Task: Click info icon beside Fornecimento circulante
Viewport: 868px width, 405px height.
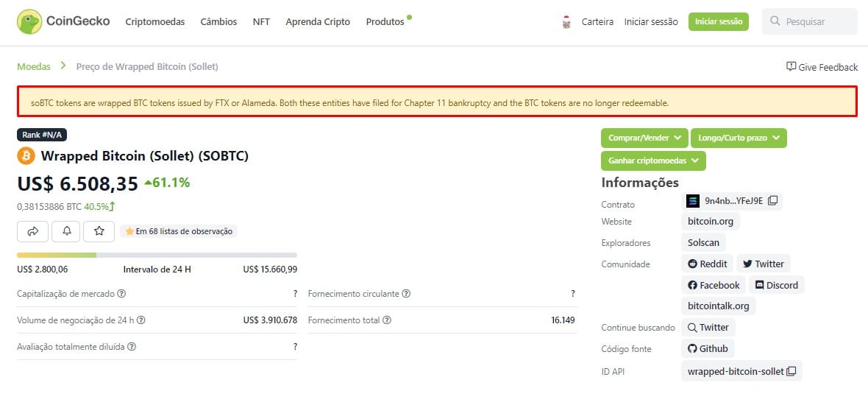Action: click(406, 294)
